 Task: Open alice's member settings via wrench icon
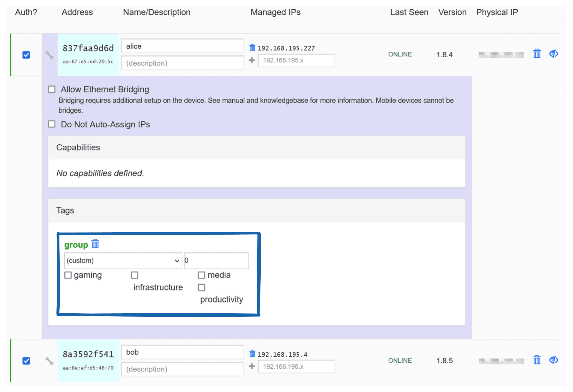(49, 54)
